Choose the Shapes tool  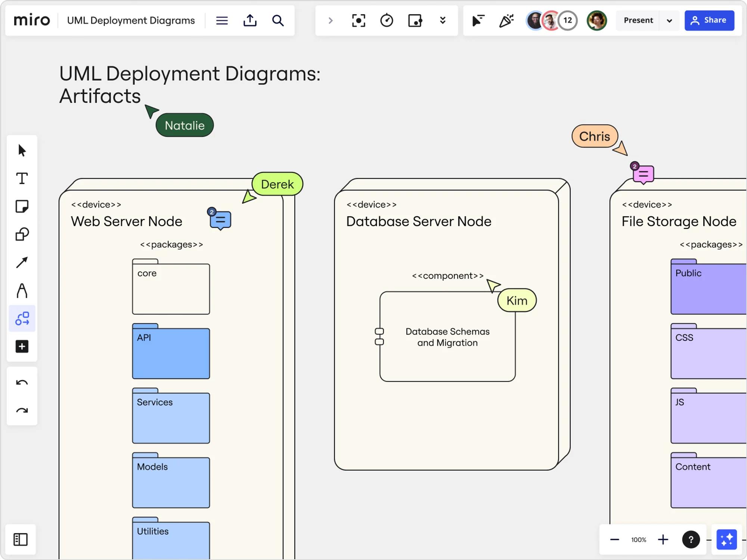[x=22, y=234]
